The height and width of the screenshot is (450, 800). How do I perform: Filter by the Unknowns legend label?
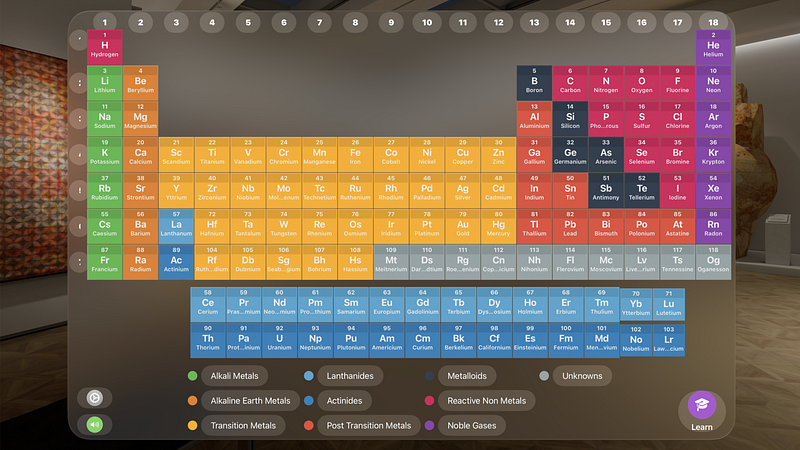tap(582, 376)
